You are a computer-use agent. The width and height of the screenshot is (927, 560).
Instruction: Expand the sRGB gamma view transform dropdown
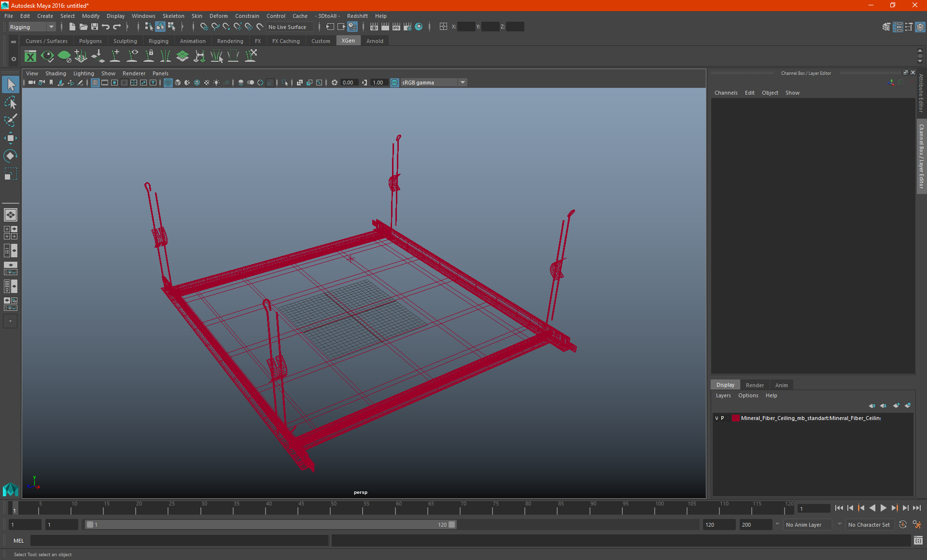pos(463,83)
